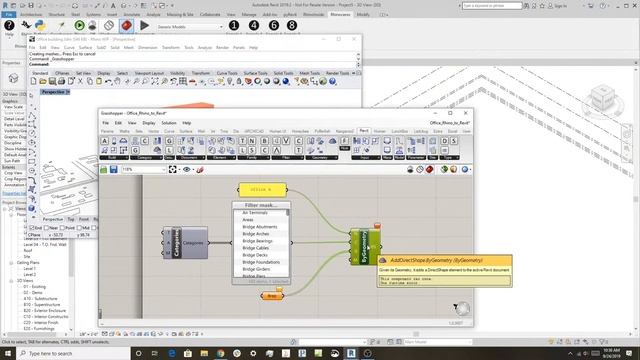
Task: Click the black circle numbered 6 in the ribbon
Action: pyautogui.click(x=273, y=25)
